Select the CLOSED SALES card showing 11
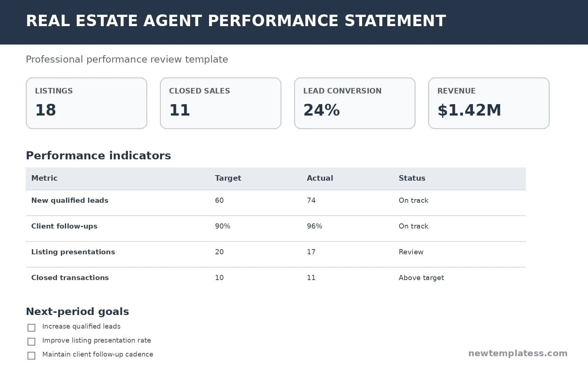 point(220,103)
